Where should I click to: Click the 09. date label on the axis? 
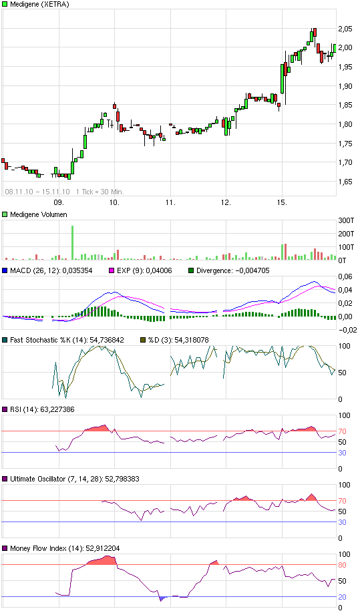point(59,202)
